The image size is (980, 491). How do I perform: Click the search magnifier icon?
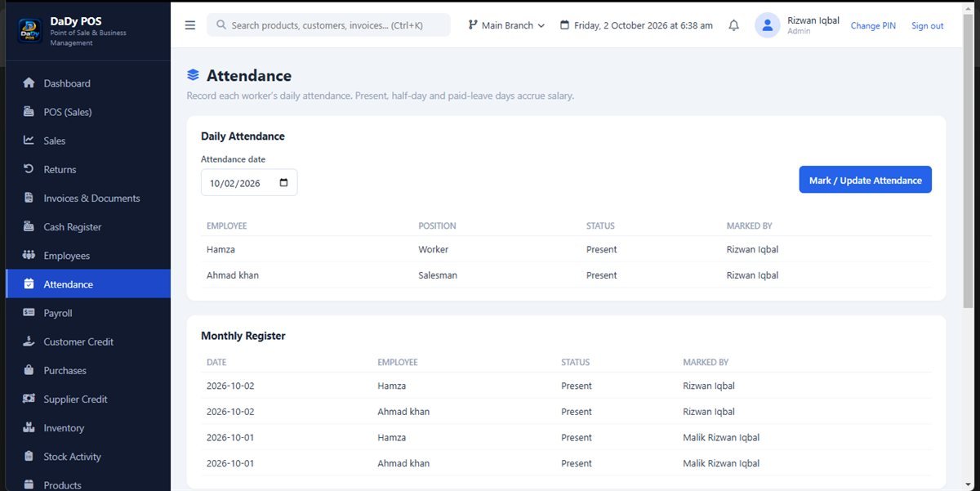(x=221, y=25)
